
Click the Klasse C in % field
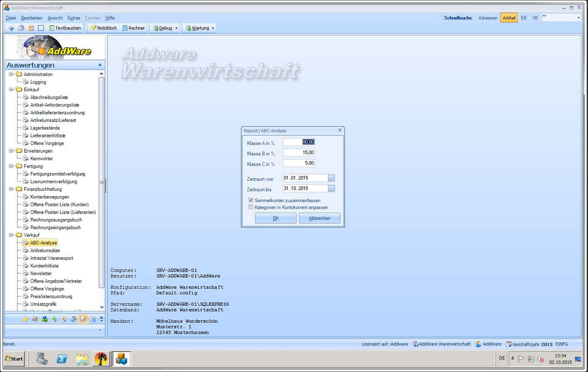pos(299,163)
